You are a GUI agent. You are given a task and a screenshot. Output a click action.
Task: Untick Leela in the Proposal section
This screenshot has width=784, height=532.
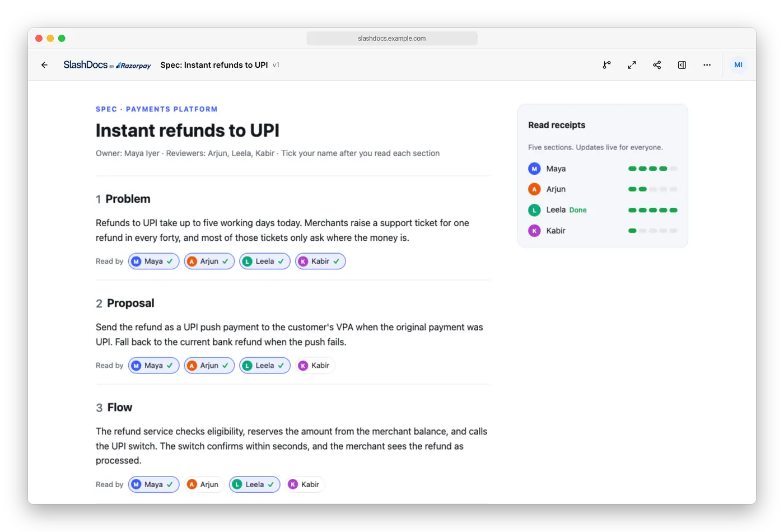point(264,365)
